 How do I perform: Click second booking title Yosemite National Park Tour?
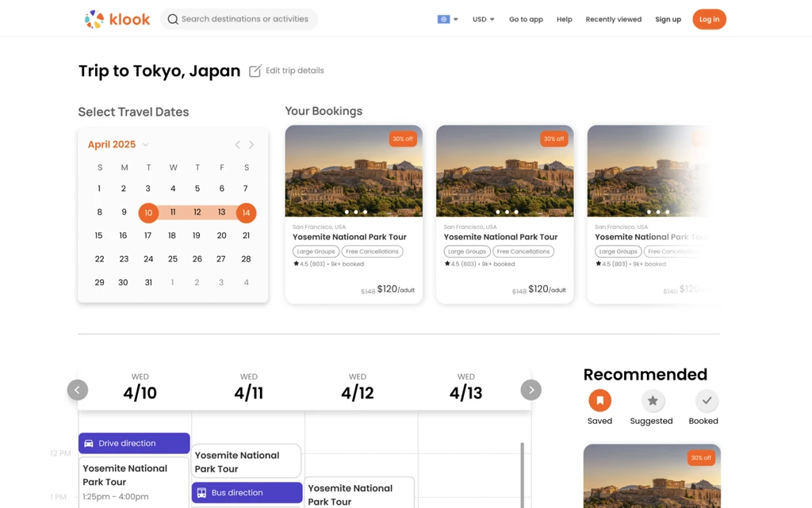[501, 237]
